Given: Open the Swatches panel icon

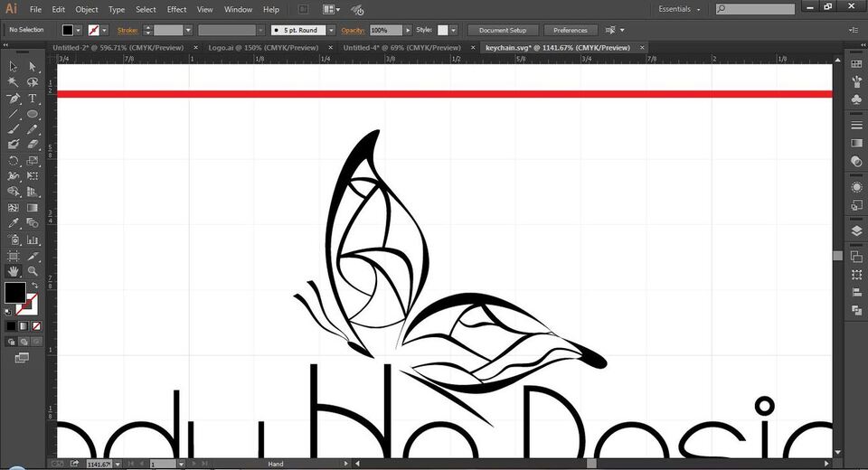Looking at the screenshot, I should (x=856, y=64).
